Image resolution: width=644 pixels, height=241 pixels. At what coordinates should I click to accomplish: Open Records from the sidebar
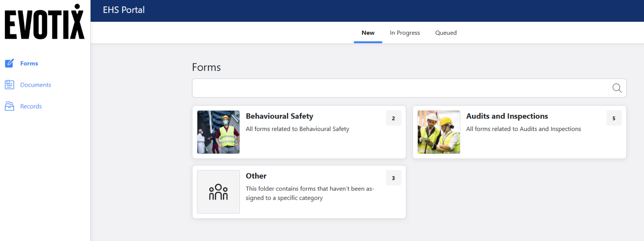(x=31, y=106)
